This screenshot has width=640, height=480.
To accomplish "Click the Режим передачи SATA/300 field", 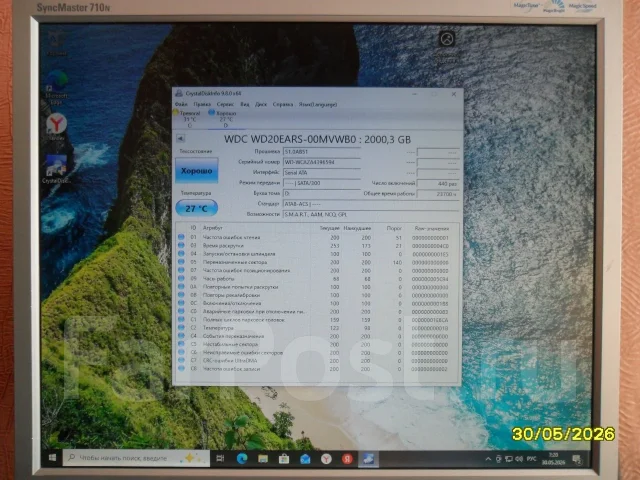I will click(322, 183).
